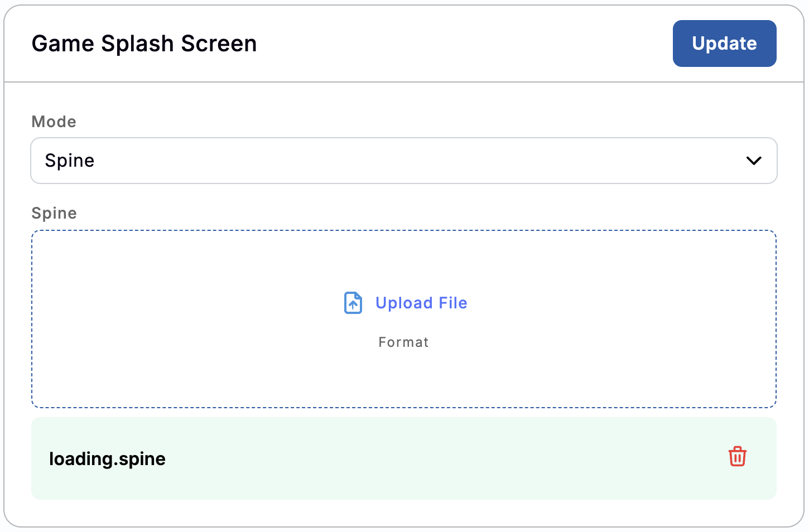Click the Update button
This screenshot has width=809, height=532.
(x=724, y=43)
